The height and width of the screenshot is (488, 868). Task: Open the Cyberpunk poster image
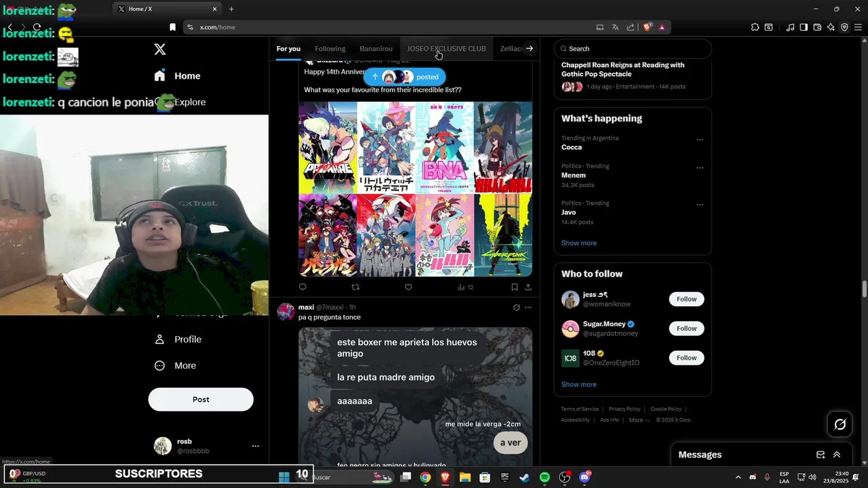coord(503,235)
